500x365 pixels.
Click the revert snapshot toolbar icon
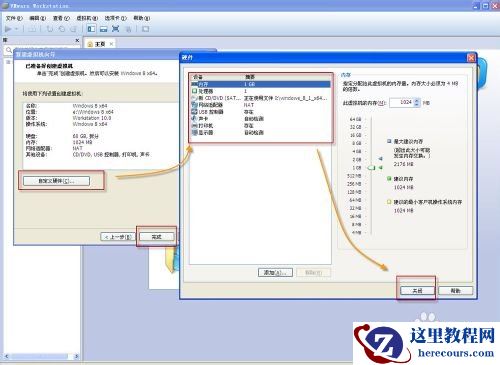tap(62, 29)
